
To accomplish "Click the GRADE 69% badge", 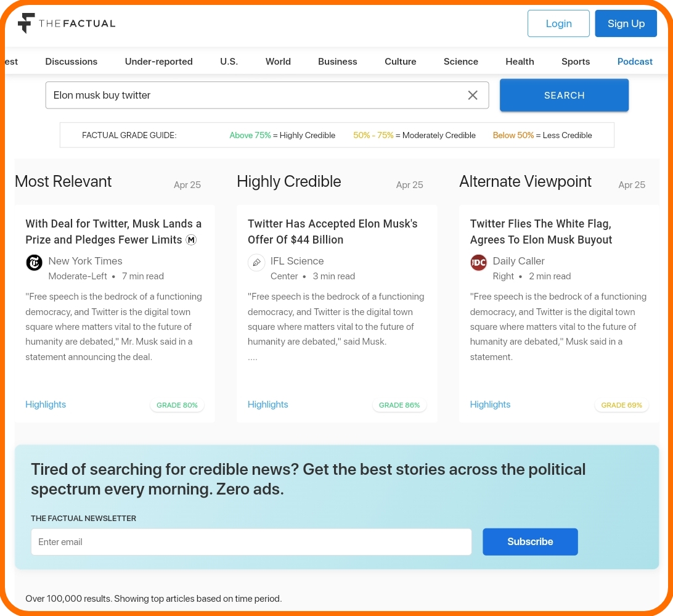I will pos(621,405).
